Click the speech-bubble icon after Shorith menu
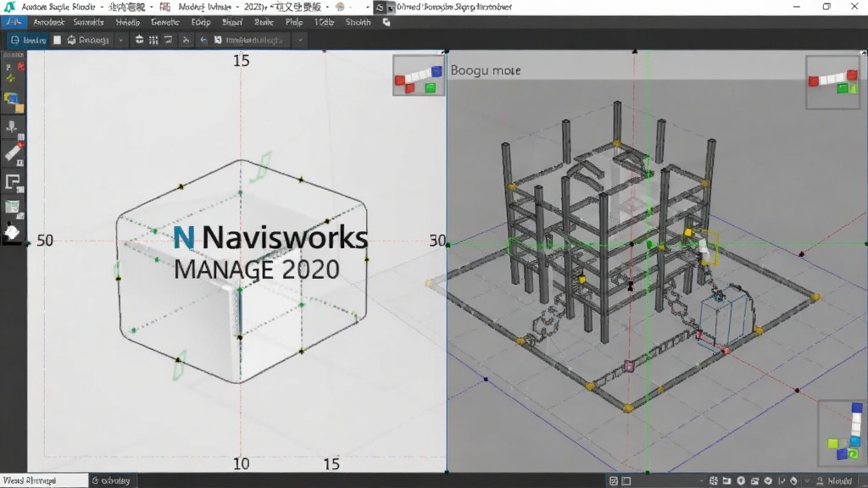This screenshot has height=488, width=868. coord(387,22)
